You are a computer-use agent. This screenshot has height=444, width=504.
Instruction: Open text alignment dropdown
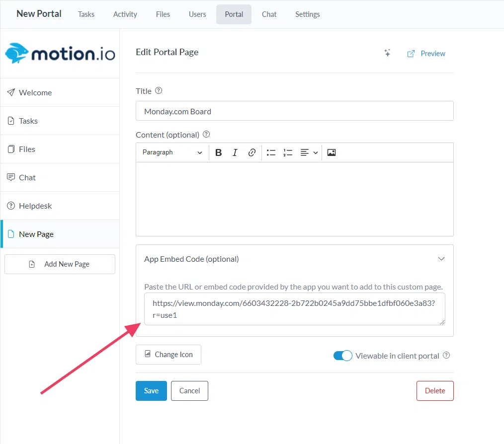coord(309,152)
